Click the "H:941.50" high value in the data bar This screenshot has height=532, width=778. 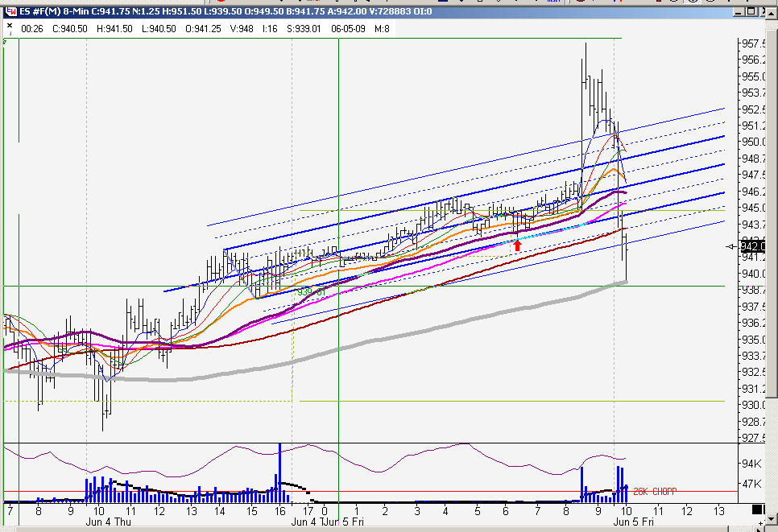tap(114, 29)
